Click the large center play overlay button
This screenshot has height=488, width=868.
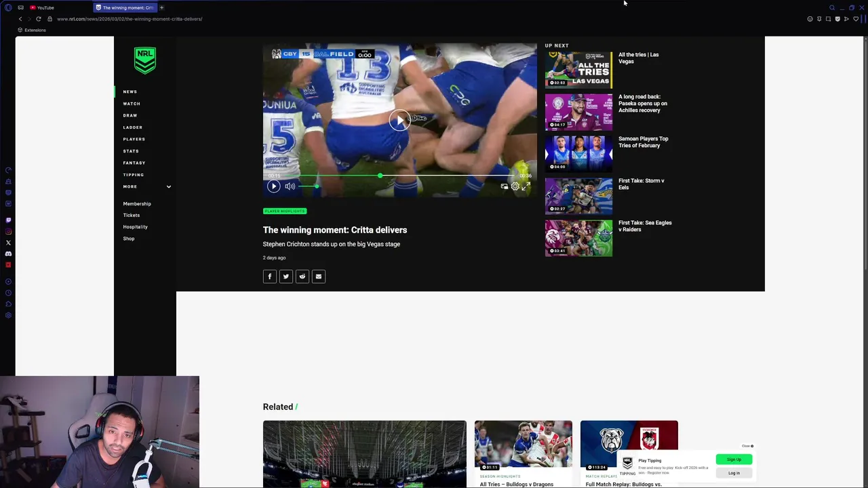click(x=399, y=120)
